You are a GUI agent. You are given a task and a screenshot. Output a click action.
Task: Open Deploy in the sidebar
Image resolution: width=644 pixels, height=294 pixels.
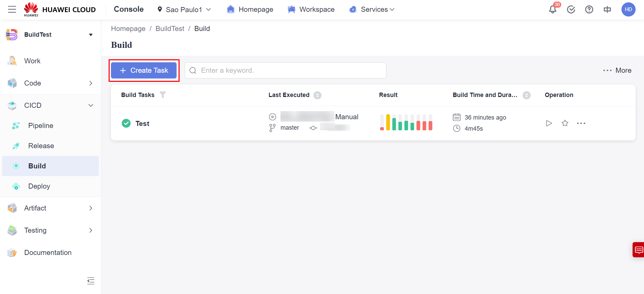(39, 186)
